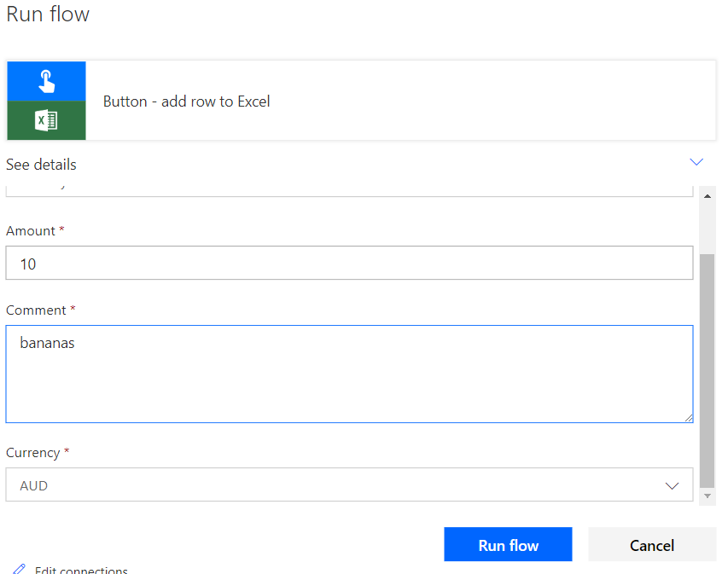Viewport: 728px width, 574px height.
Task: Click the green Excel connector icon
Action: coord(46,120)
